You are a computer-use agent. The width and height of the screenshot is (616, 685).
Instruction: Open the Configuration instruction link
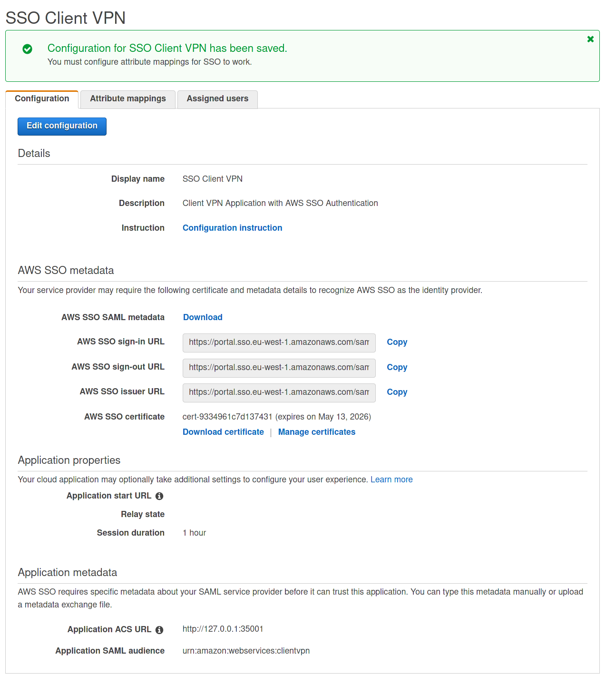tap(232, 228)
